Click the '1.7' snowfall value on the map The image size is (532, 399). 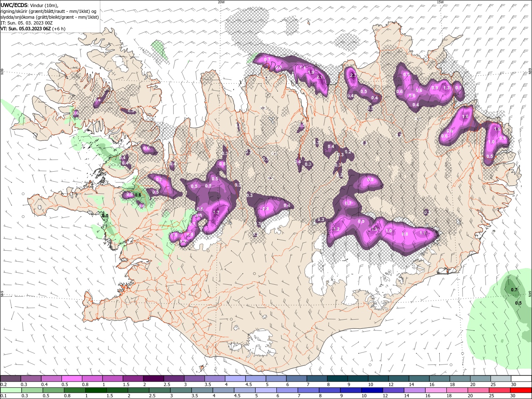[x=216, y=212]
